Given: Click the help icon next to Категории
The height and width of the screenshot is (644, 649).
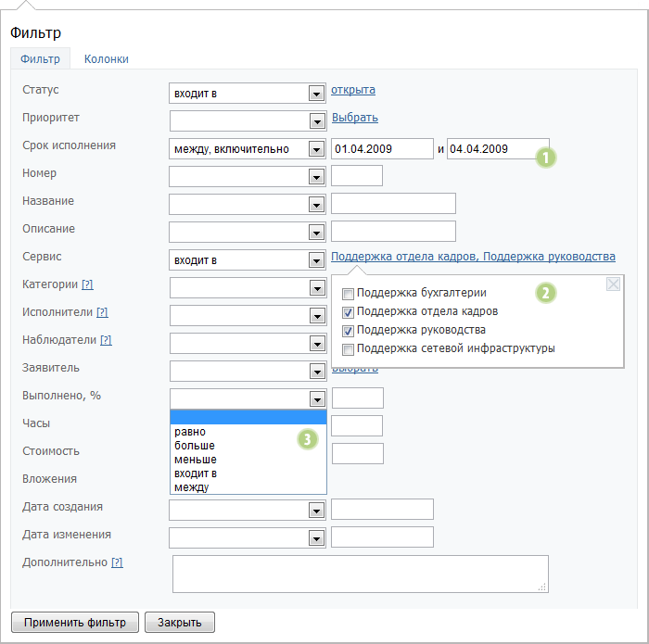Looking at the screenshot, I should (87, 284).
